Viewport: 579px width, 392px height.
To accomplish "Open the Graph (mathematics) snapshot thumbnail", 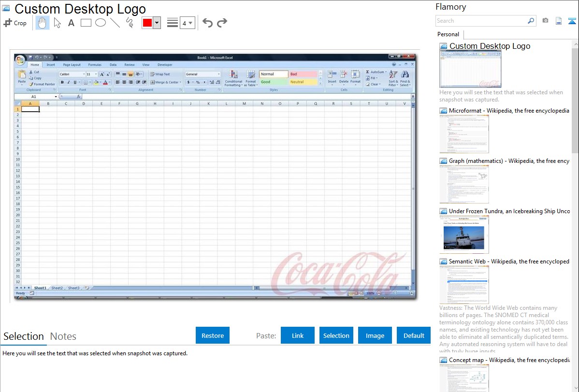I will click(x=464, y=184).
